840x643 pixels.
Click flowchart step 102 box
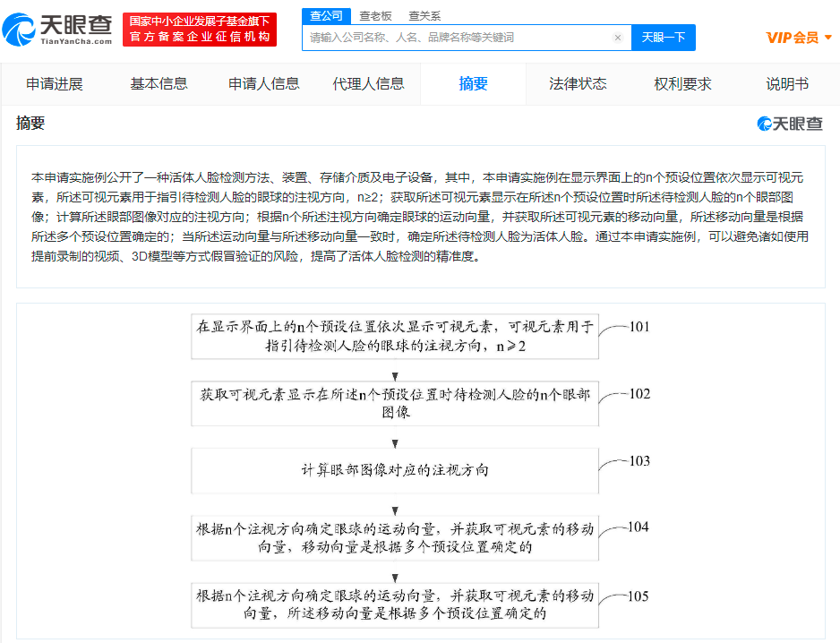[395, 404]
